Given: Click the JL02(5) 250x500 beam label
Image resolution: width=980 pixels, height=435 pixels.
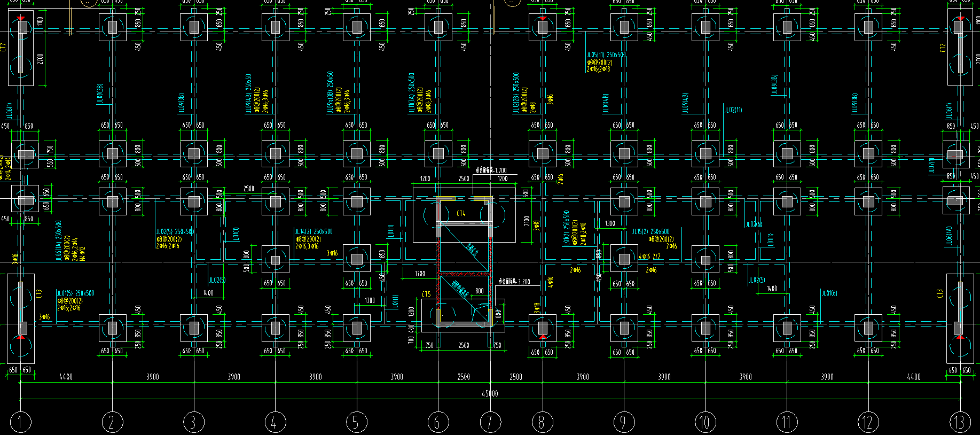Looking at the screenshot, I should coord(175,232).
